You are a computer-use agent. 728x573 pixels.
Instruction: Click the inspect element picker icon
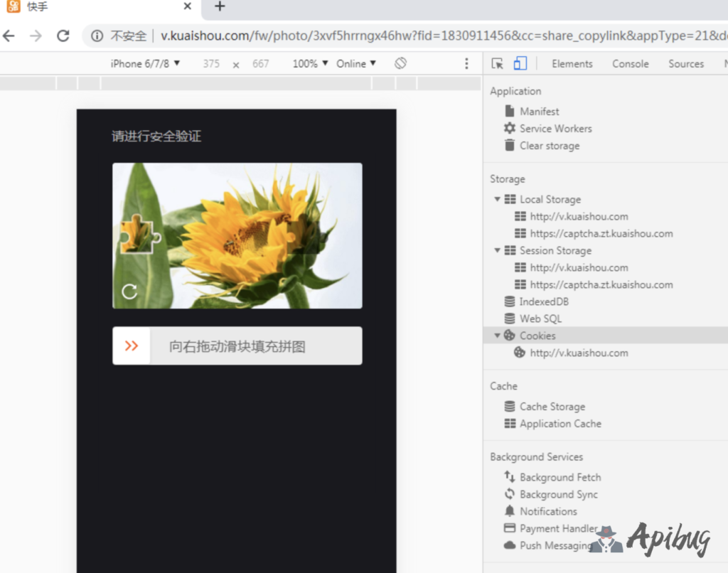click(x=498, y=64)
